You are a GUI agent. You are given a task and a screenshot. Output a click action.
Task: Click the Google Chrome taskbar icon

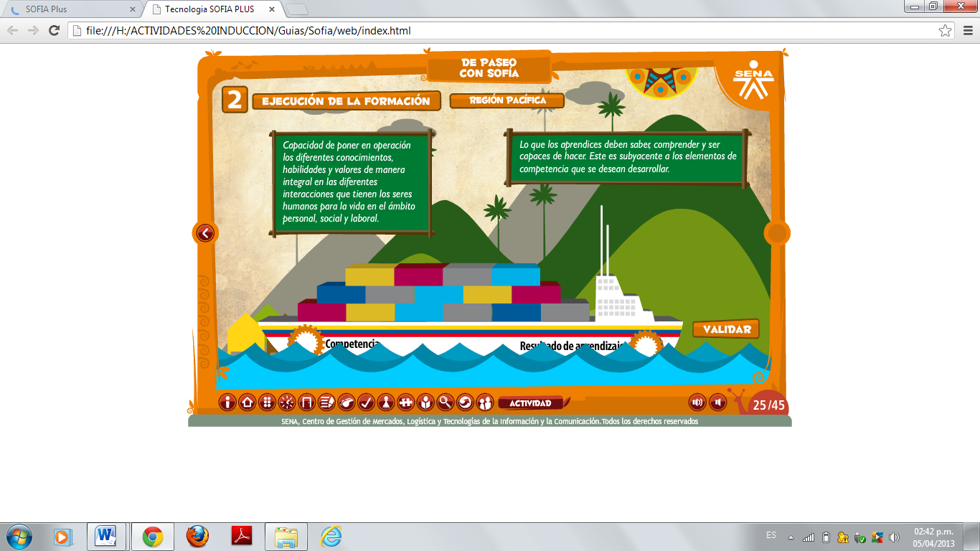tap(152, 536)
